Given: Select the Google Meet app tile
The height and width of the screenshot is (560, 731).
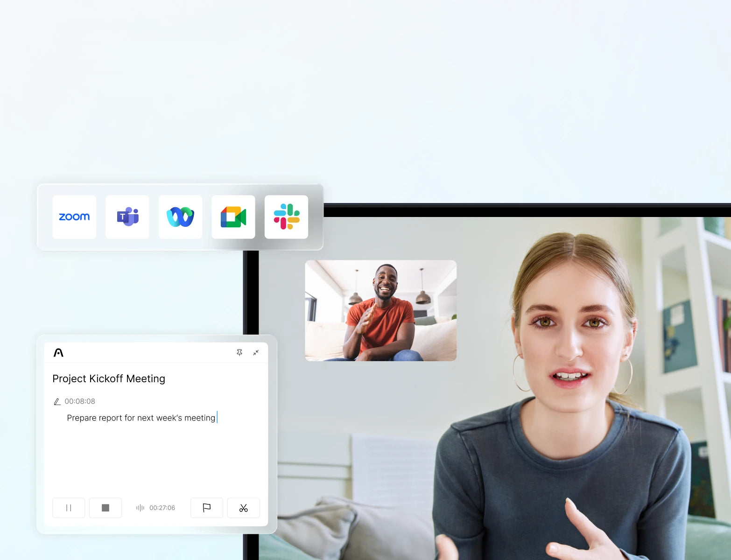Looking at the screenshot, I should 233,217.
